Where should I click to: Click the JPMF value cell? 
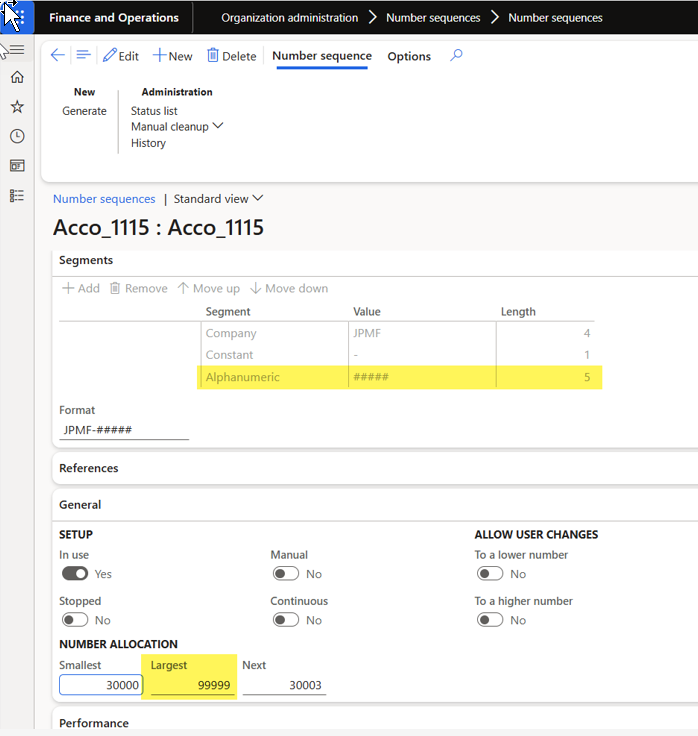pyautogui.click(x=422, y=333)
